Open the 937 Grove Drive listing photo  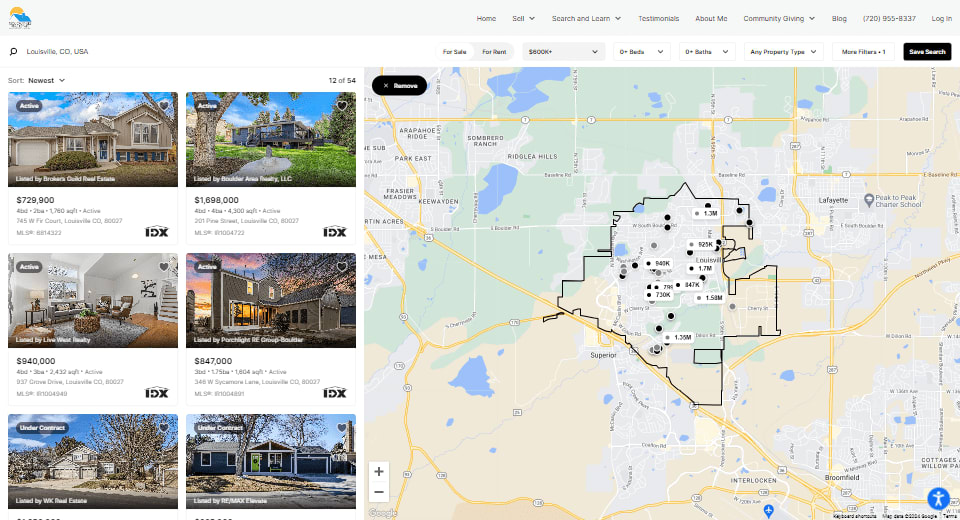pyautogui.click(x=93, y=301)
